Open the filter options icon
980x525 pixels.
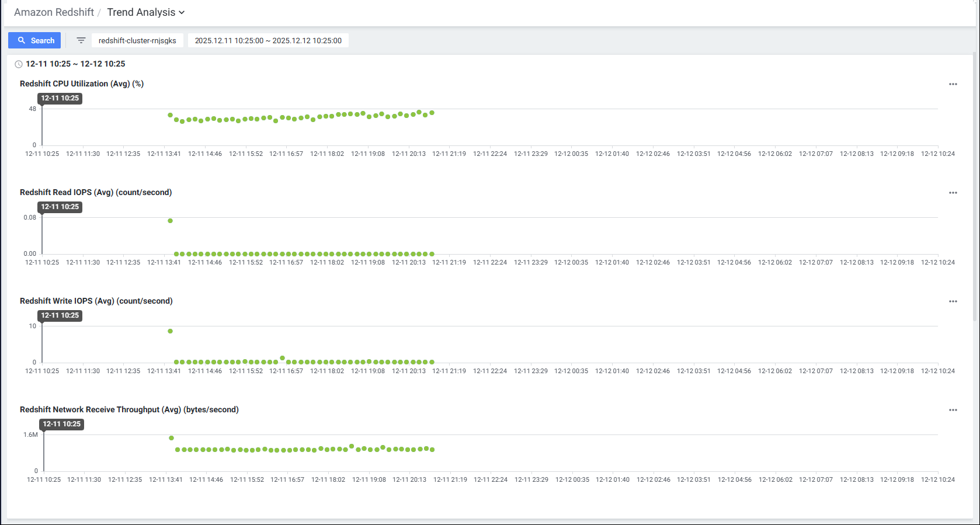pos(81,40)
